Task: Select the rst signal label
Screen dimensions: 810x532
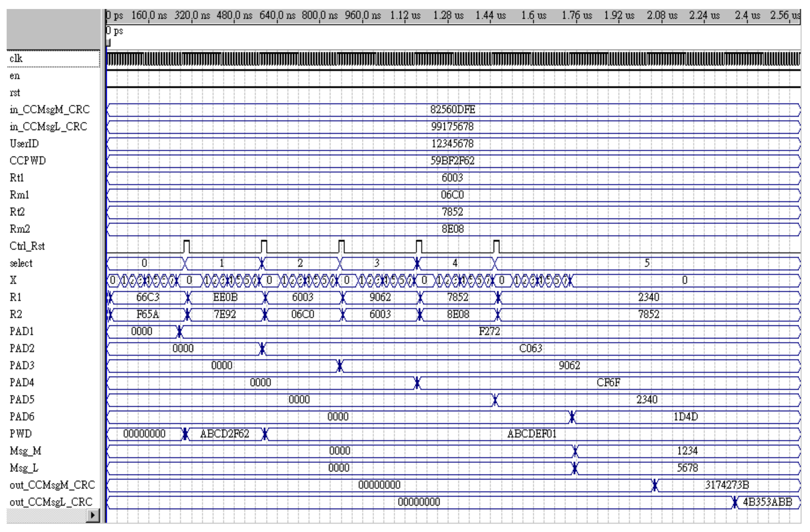Action: 15,92
